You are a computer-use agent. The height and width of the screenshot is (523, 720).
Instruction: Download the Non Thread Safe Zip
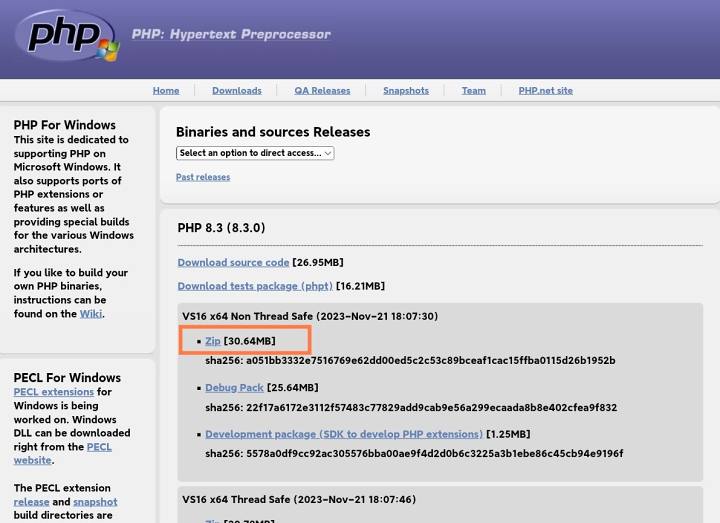pyautogui.click(x=212, y=341)
